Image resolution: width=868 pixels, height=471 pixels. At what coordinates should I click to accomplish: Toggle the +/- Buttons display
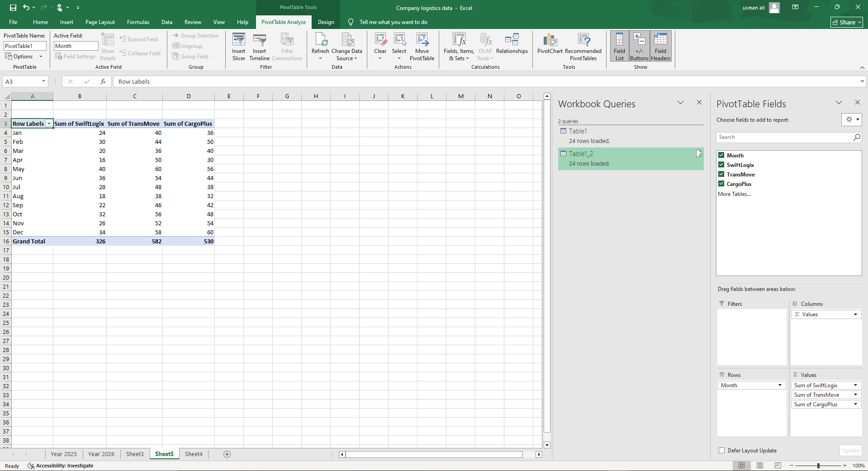tap(639, 46)
